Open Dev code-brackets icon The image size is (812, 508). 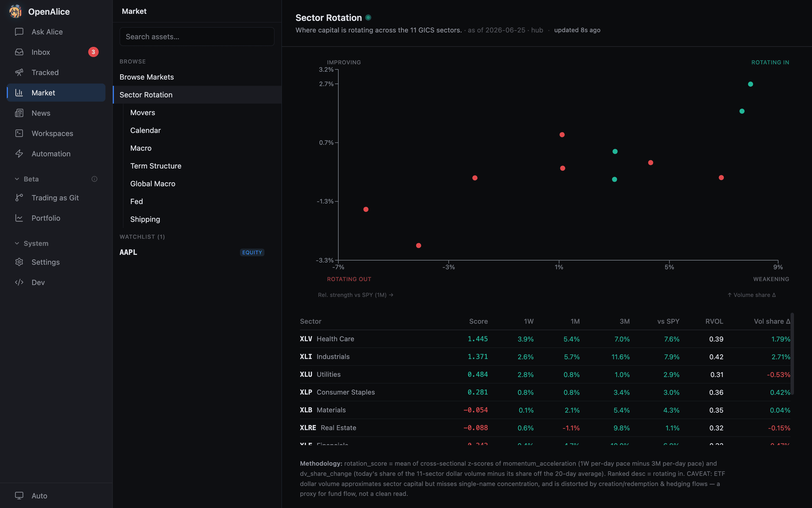coord(19,283)
